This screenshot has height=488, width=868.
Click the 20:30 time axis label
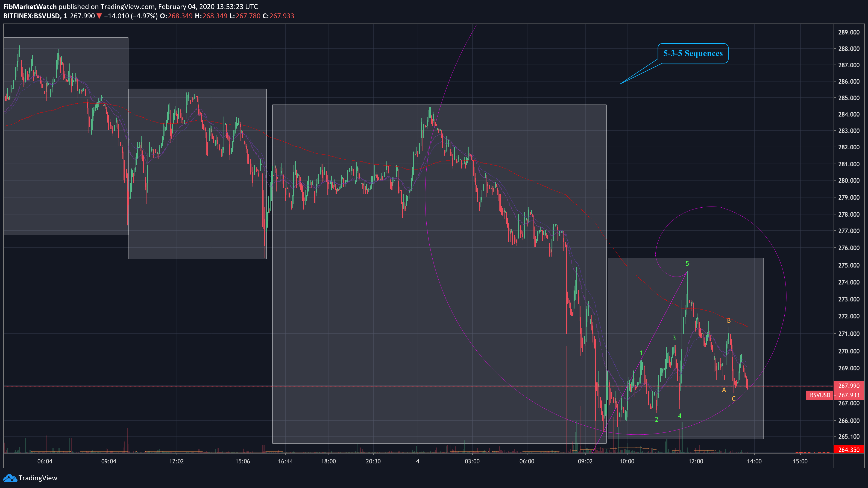tap(373, 461)
